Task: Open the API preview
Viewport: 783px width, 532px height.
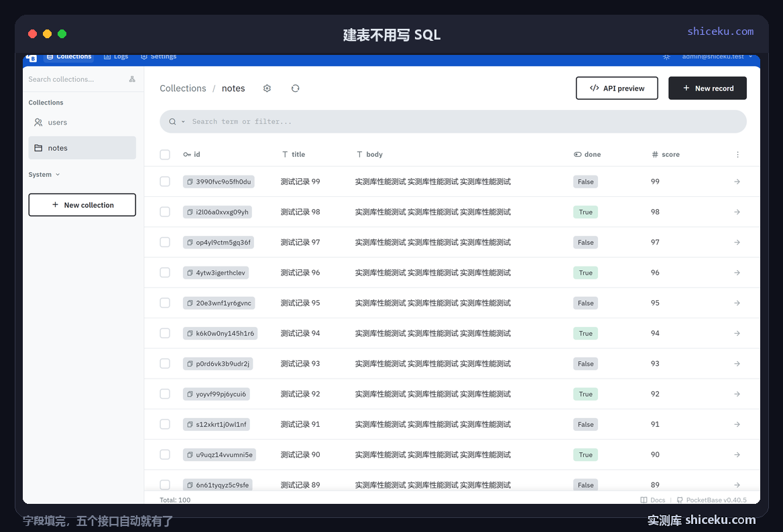Action: (617, 88)
